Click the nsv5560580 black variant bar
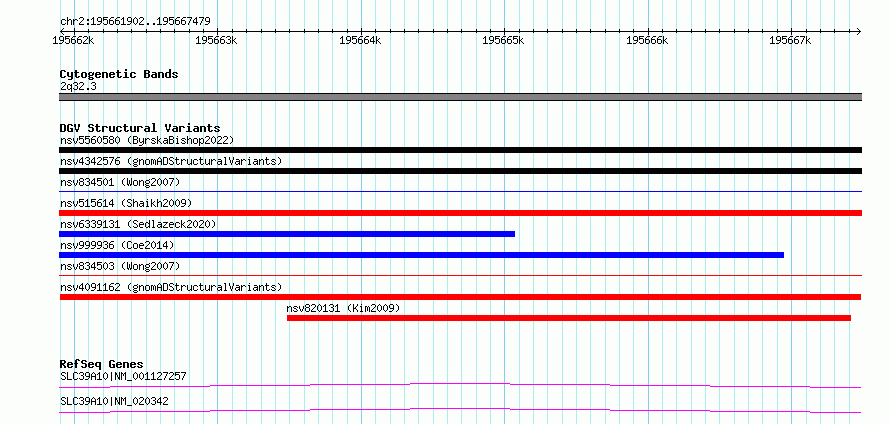Image resolution: width=890 pixels, height=424 pixels. coord(460,150)
